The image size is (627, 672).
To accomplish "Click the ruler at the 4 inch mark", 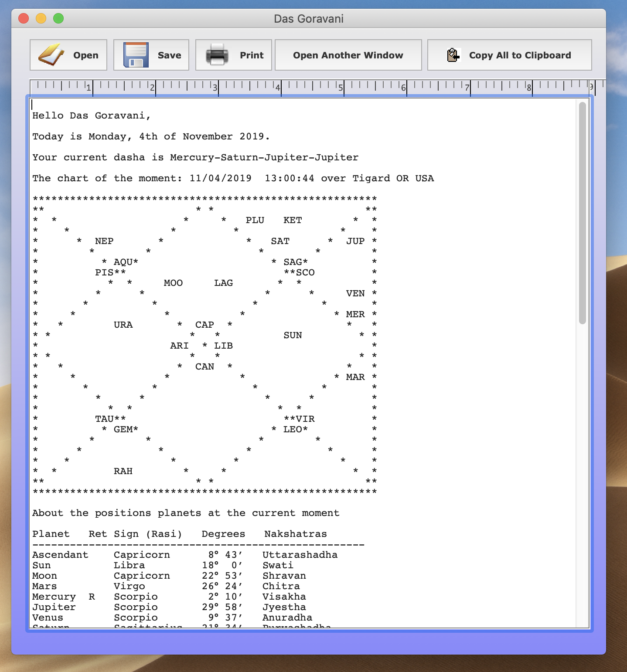I will (x=281, y=87).
